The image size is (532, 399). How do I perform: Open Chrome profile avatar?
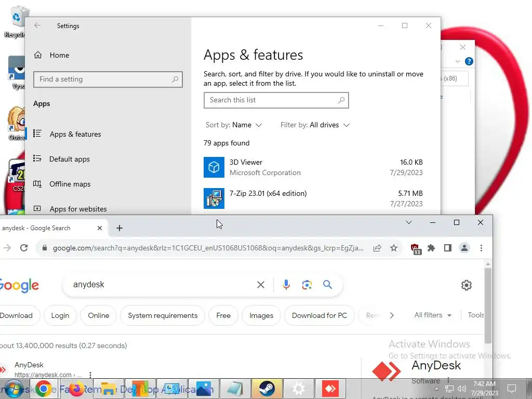pyautogui.click(x=464, y=248)
